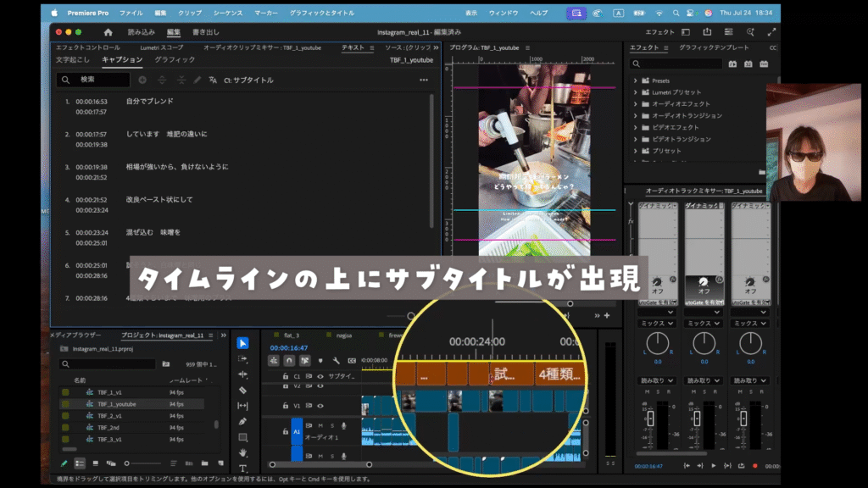Add a new caption segment

[142, 80]
